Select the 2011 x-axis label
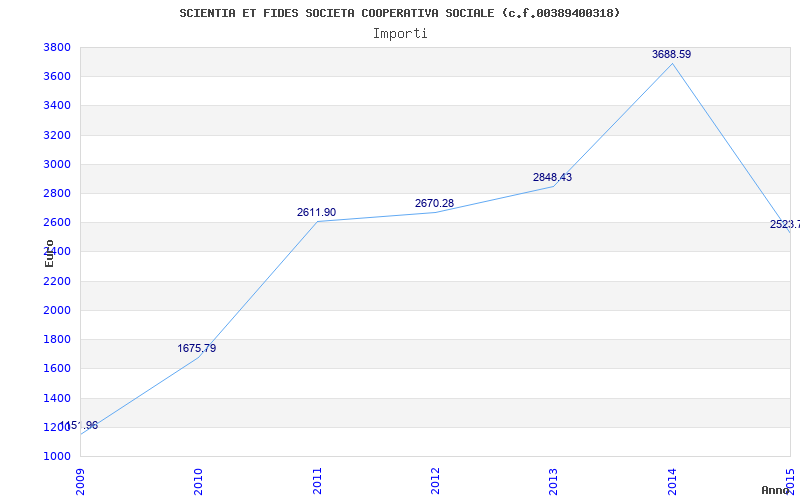Image resolution: width=800 pixels, height=500 pixels. [317, 482]
